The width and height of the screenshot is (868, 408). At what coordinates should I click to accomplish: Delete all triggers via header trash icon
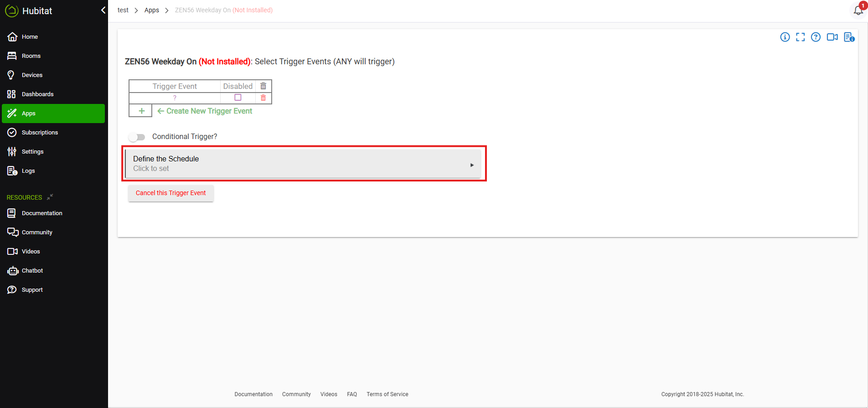[263, 86]
